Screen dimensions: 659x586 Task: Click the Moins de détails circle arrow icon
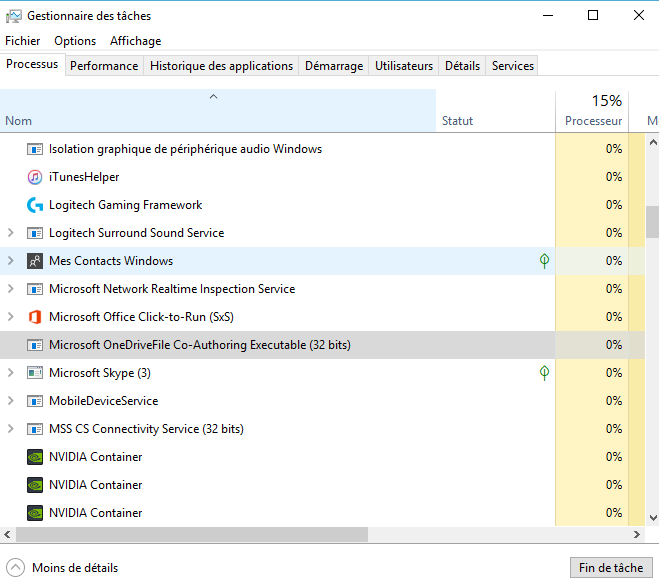point(16,568)
